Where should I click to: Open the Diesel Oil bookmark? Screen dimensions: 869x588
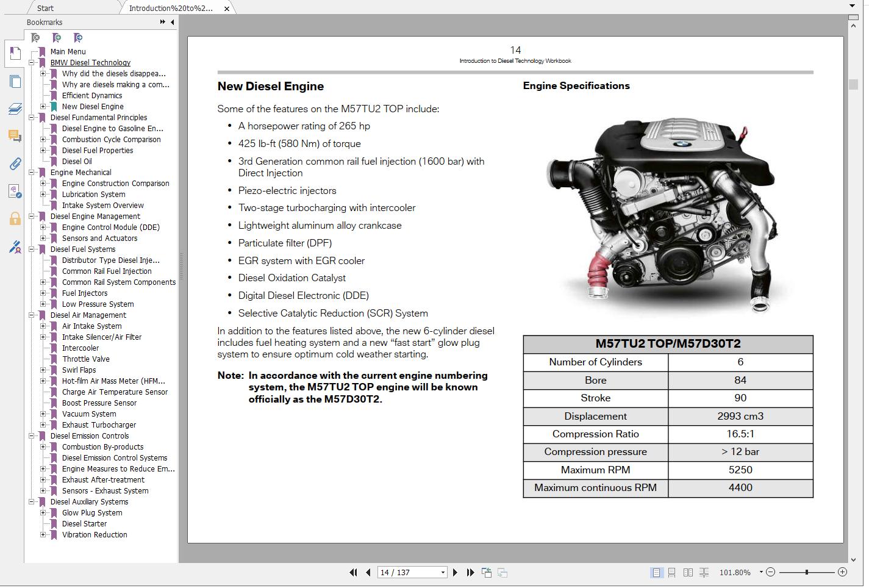(77, 162)
